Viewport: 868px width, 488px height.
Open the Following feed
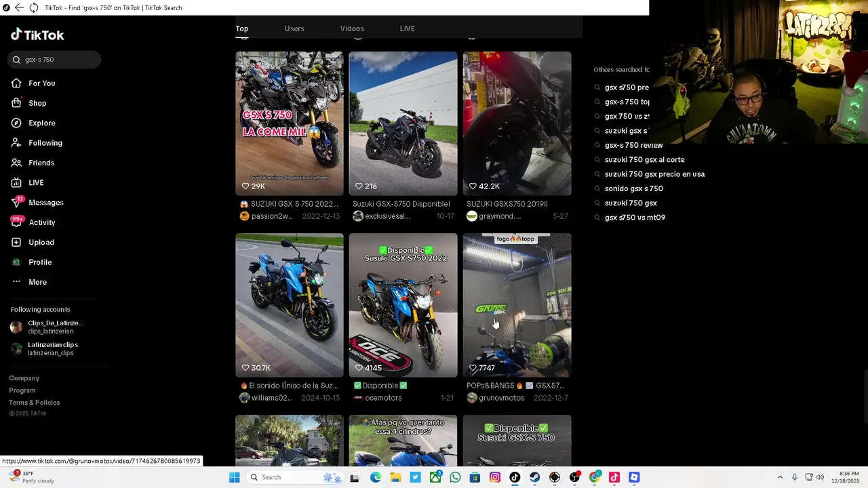37,143
